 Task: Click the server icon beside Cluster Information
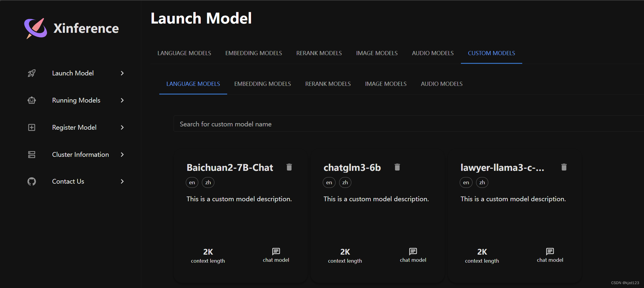pyautogui.click(x=32, y=154)
